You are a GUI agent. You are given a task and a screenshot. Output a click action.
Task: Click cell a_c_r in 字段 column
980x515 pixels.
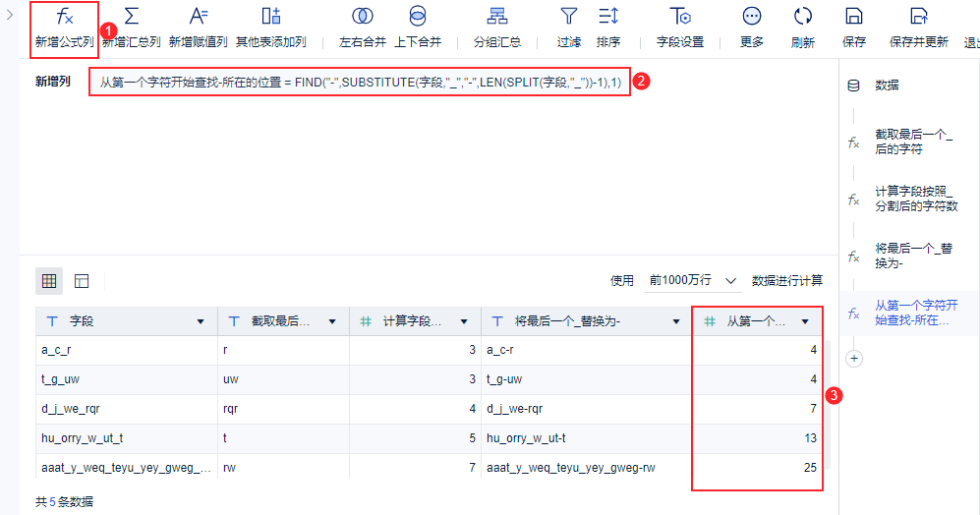pos(126,350)
